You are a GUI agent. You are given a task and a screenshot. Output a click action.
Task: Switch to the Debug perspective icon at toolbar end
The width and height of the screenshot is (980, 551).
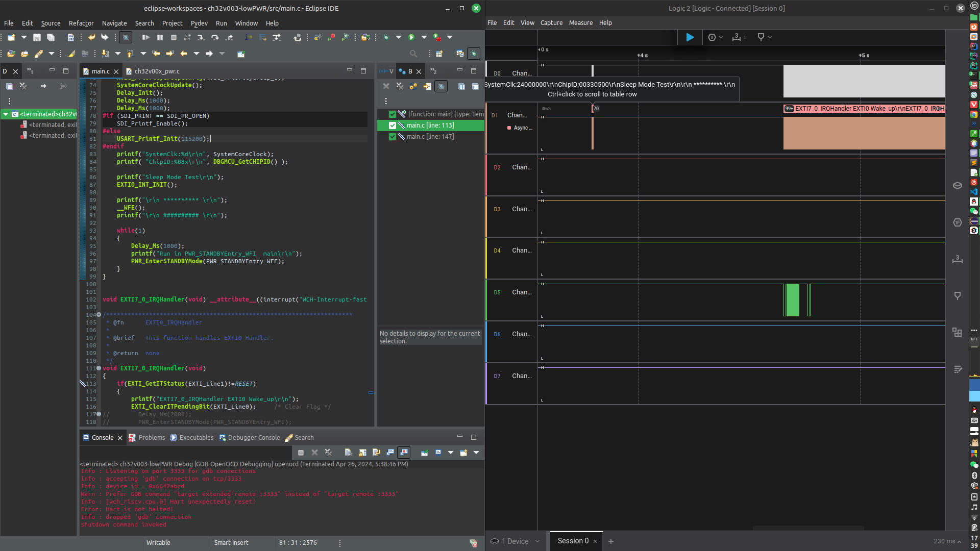474,54
